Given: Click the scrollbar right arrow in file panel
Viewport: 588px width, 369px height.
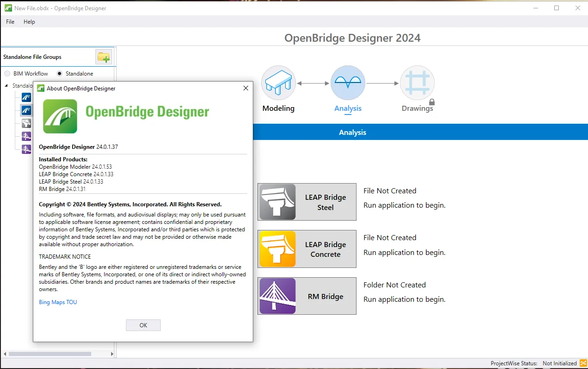Looking at the screenshot, I should click(112, 354).
